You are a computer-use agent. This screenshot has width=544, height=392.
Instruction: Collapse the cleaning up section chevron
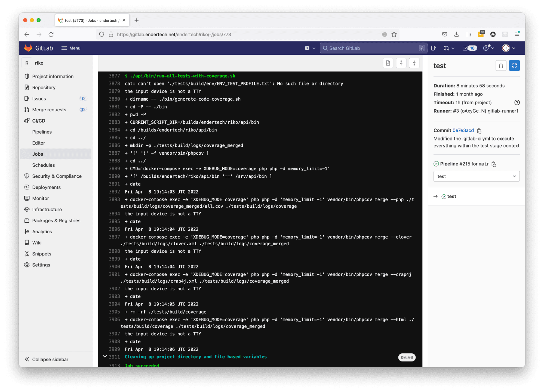pos(105,357)
